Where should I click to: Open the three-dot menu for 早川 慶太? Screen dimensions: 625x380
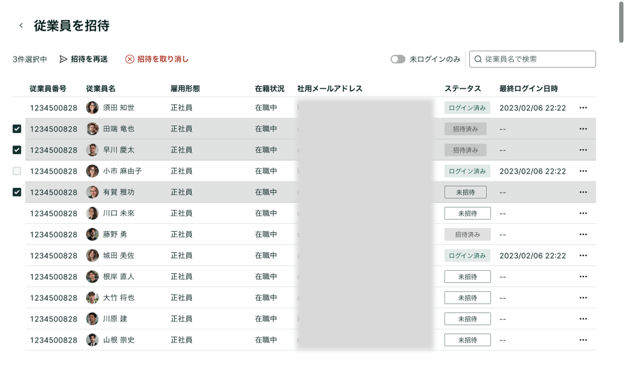pyautogui.click(x=583, y=150)
